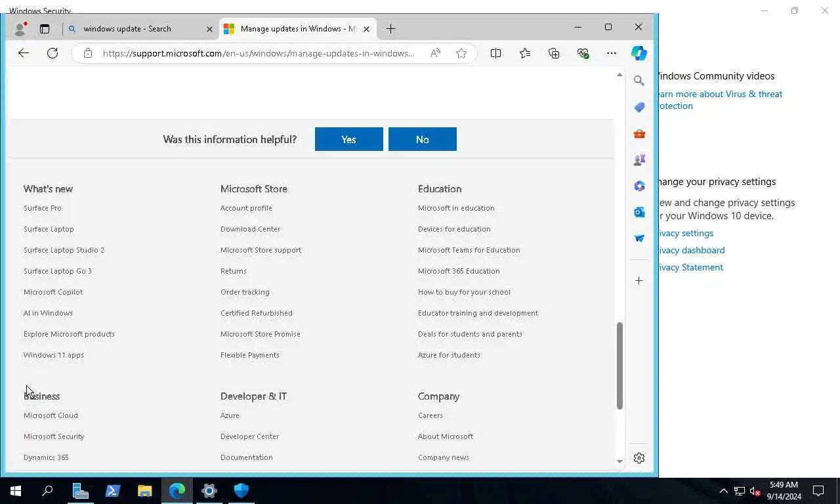The height and width of the screenshot is (504, 840).
Task: Add a new app to sidebar
Action: click(x=639, y=280)
